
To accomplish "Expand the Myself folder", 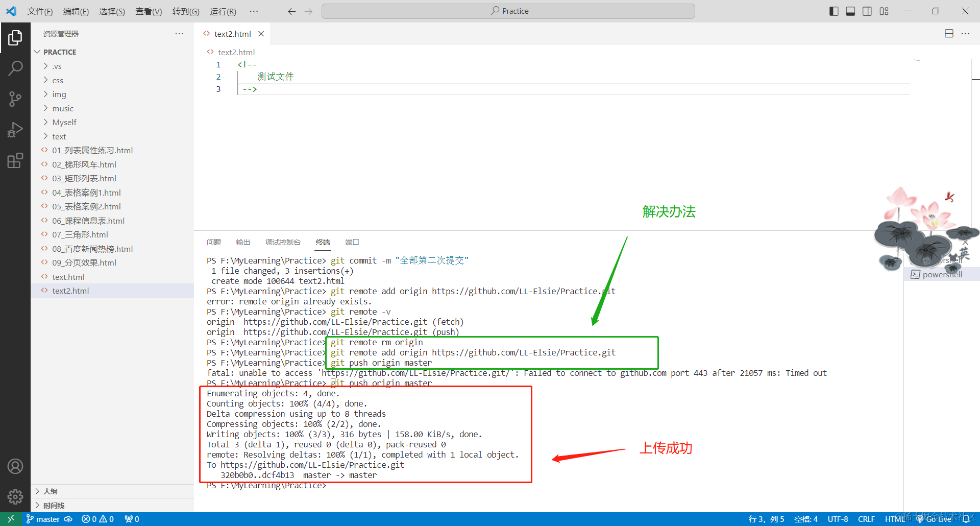I will coord(64,123).
